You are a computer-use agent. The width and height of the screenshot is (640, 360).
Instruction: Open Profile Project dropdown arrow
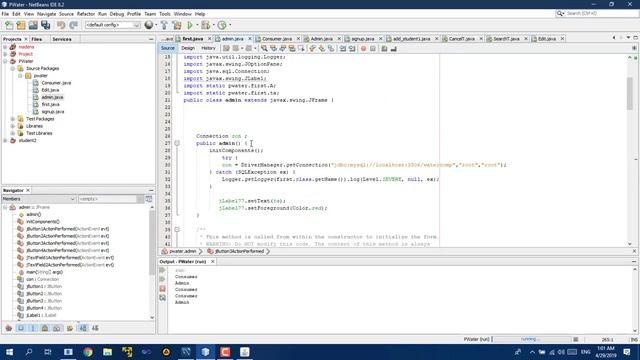tap(229, 25)
